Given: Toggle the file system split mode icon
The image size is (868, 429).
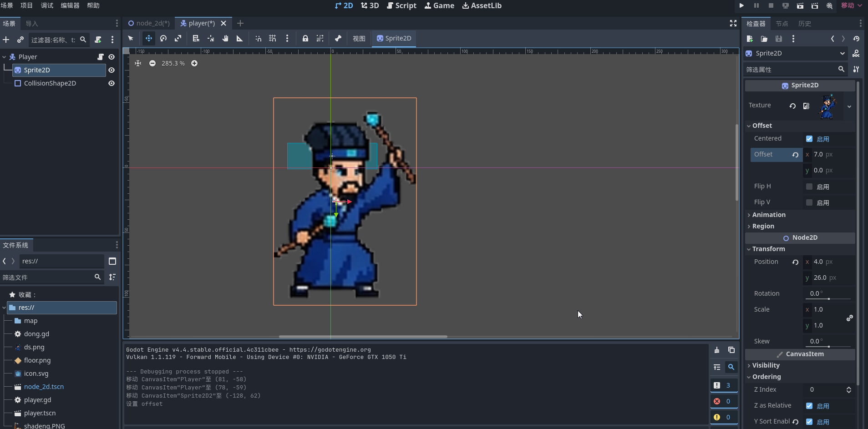Looking at the screenshot, I should tap(112, 261).
